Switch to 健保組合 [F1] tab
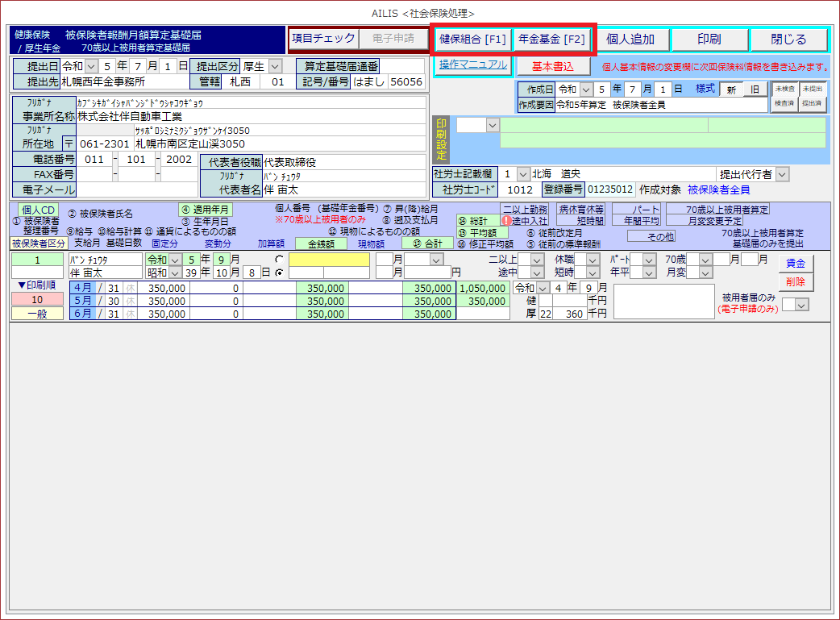Image resolution: width=840 pixels, height=620 pixels. tap(472, 39)
